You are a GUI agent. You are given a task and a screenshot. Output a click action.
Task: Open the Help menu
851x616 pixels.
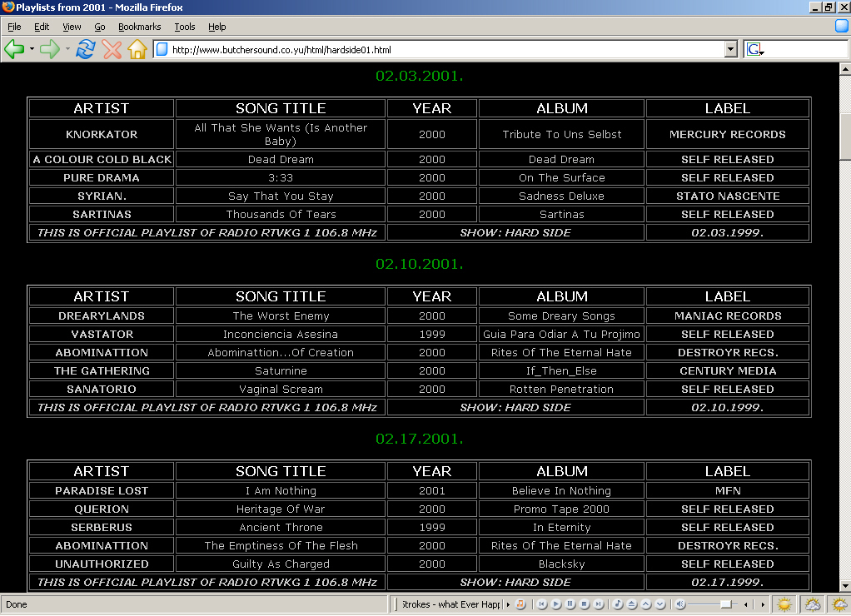[x=216, y=27]
